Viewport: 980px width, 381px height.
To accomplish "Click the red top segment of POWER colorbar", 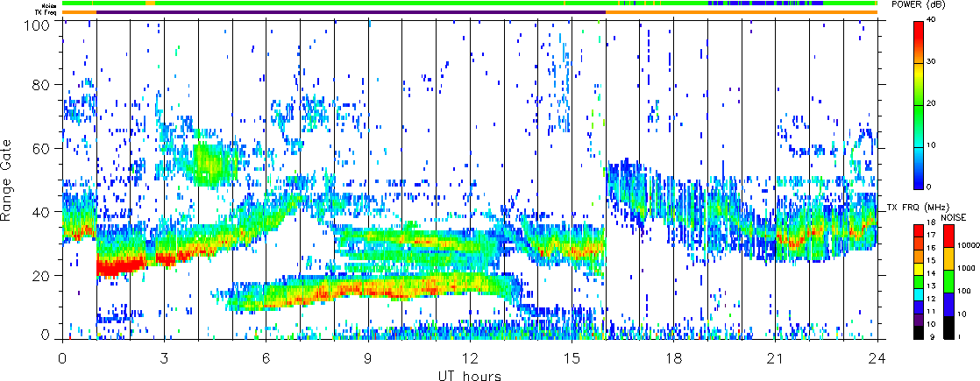I will pyautogui.click(x=919, y=42).
